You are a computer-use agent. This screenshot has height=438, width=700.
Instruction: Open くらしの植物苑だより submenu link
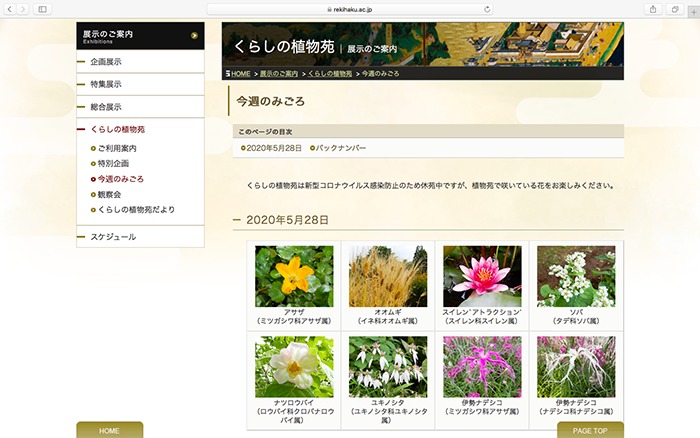coord(136,210)
